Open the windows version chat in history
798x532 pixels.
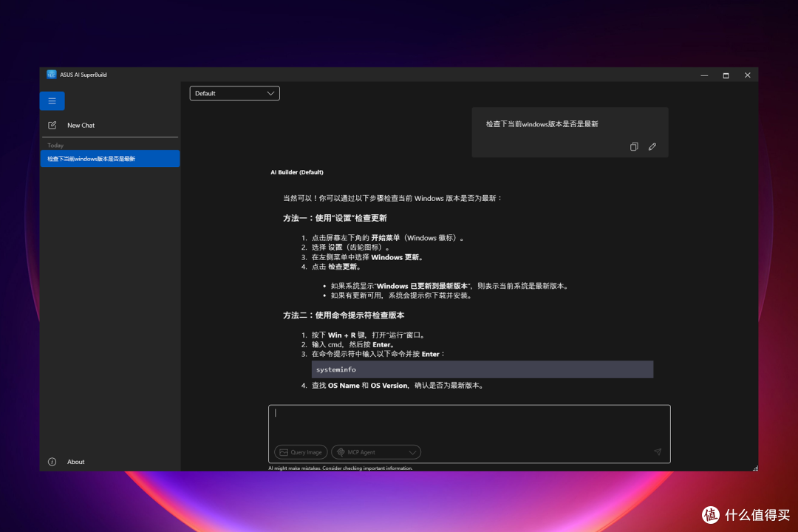tap(110, 159)
